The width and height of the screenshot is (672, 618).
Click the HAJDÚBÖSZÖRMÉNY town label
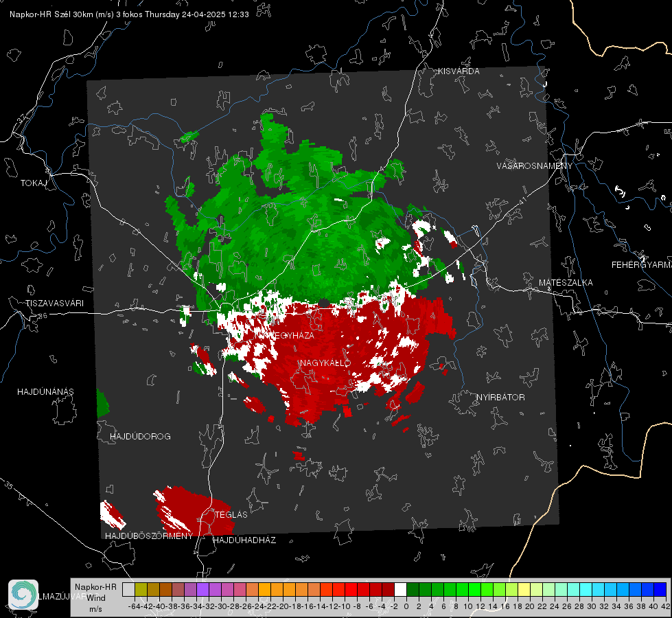click(x=149, y=536)
